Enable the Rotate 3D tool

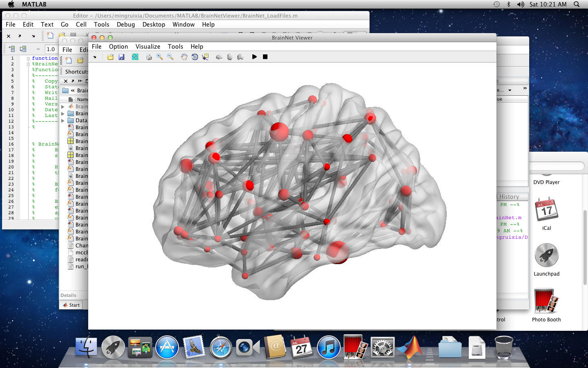[195, 57]
